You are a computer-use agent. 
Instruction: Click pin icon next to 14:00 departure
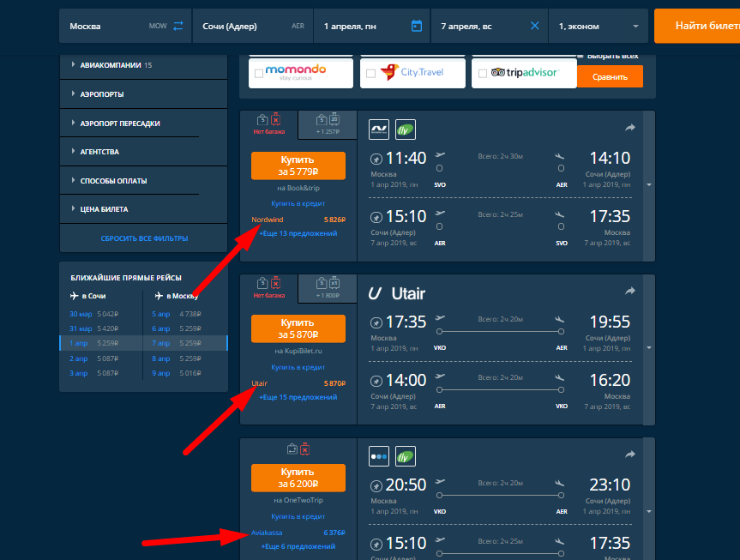[376, 381]
